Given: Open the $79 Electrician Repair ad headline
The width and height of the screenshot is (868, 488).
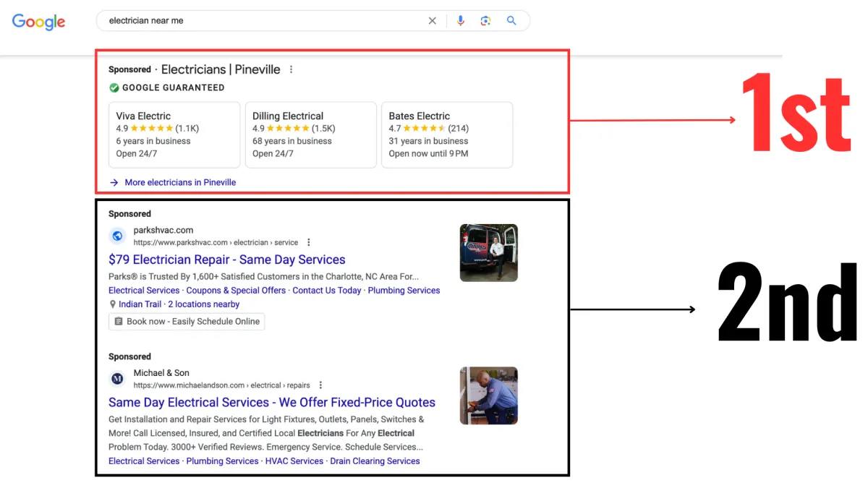Looking at the screenshot, I should tap(227, 260).
